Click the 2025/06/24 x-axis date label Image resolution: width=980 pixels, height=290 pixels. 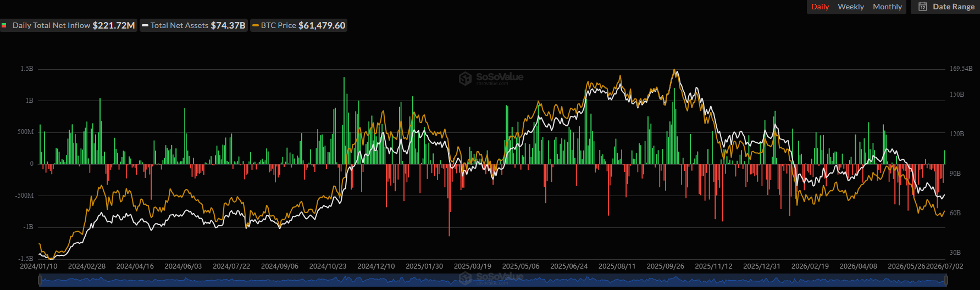tap(569, 266)
